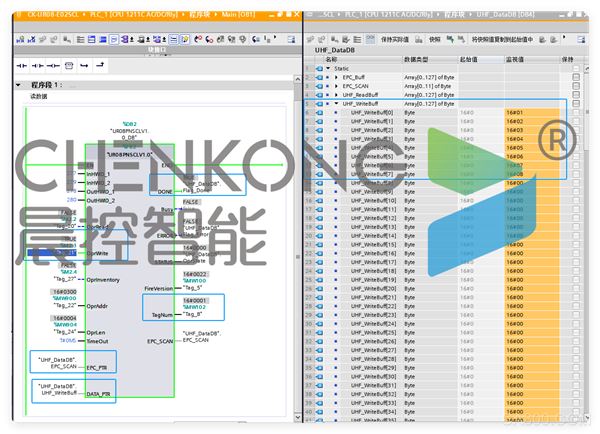Screen dimensions: 600x434
Task: Click the tag icon of UHF_WriteBuff[0] row
Action: pyautogui.click(x=319, y=113)
